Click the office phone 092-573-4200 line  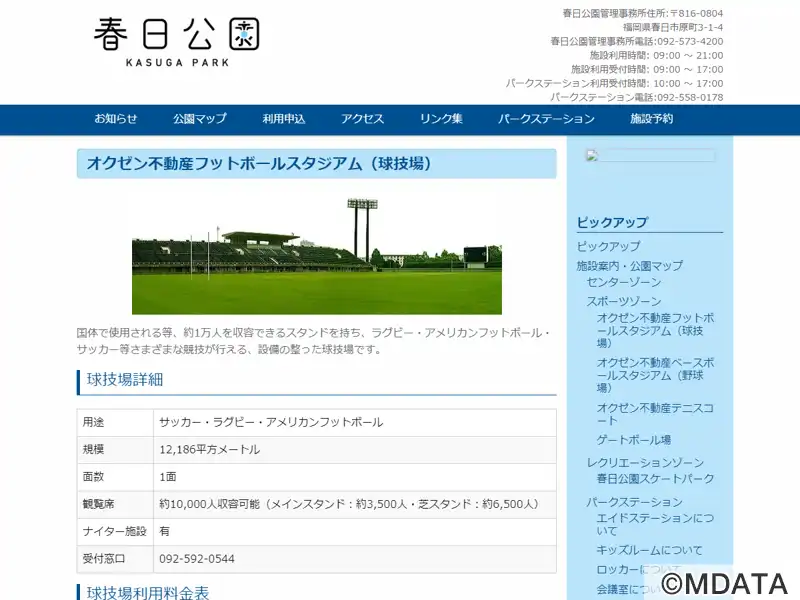tap(637, 41)
